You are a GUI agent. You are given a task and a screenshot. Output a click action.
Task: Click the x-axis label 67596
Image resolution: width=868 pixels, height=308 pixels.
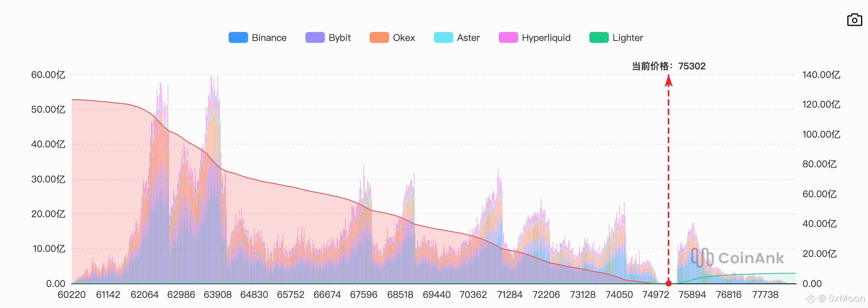(364, 295)
